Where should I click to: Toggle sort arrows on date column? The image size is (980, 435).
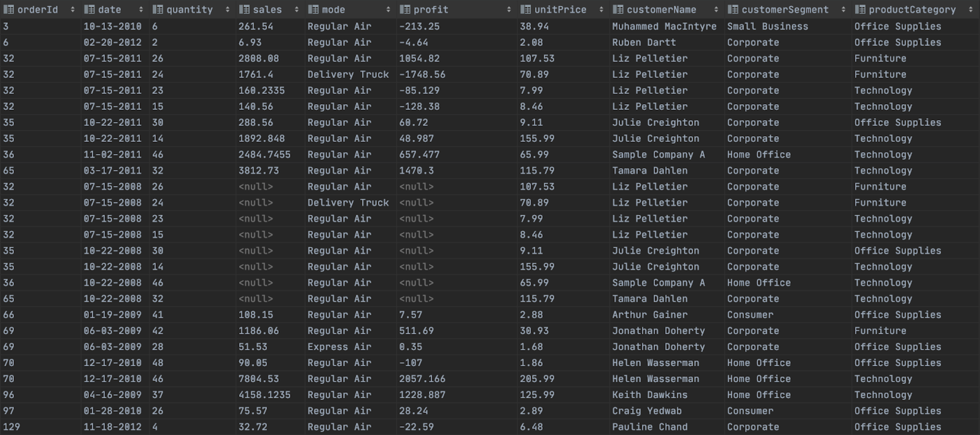click(141, 10)
